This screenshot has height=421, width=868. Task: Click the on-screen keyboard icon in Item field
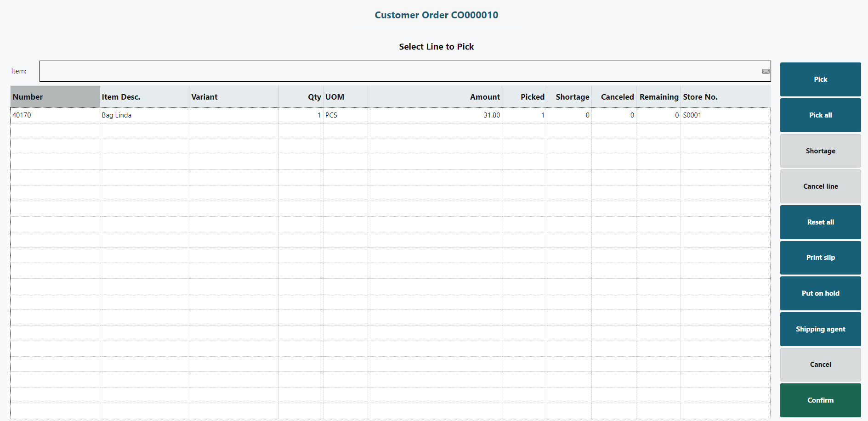click(766, 71)
